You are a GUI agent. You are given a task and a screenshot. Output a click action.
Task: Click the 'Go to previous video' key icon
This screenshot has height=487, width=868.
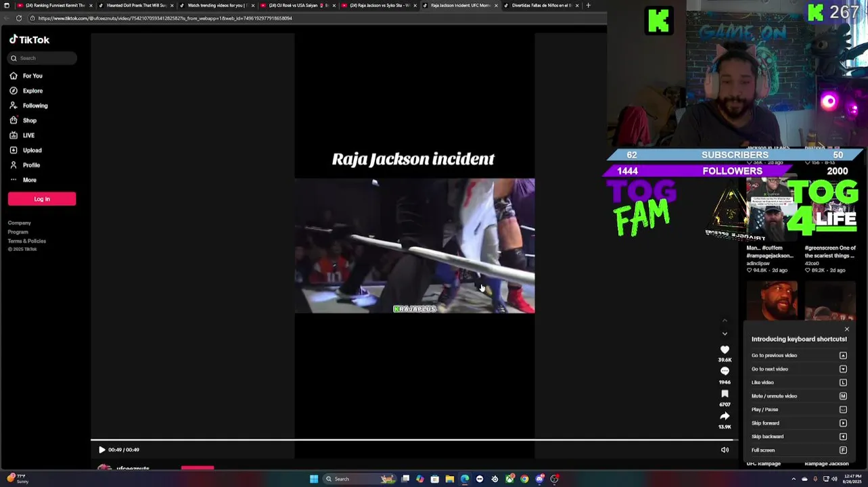[x=843, y=355]
